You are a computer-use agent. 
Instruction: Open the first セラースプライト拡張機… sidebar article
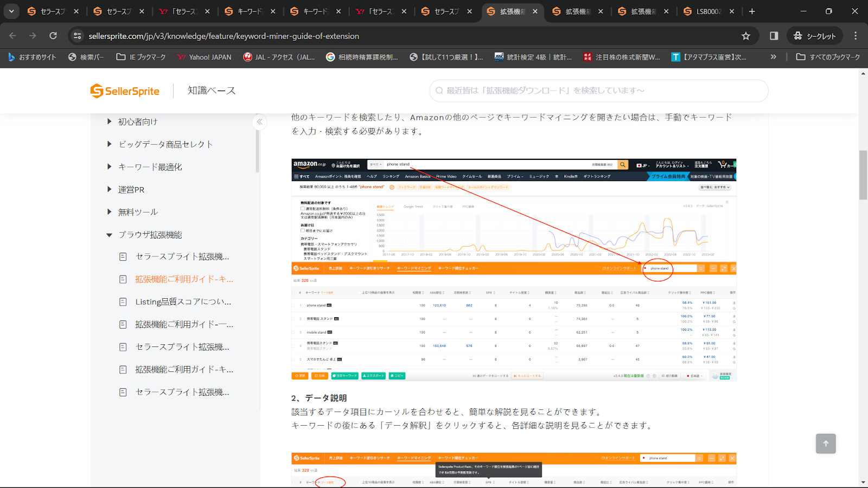182,256
